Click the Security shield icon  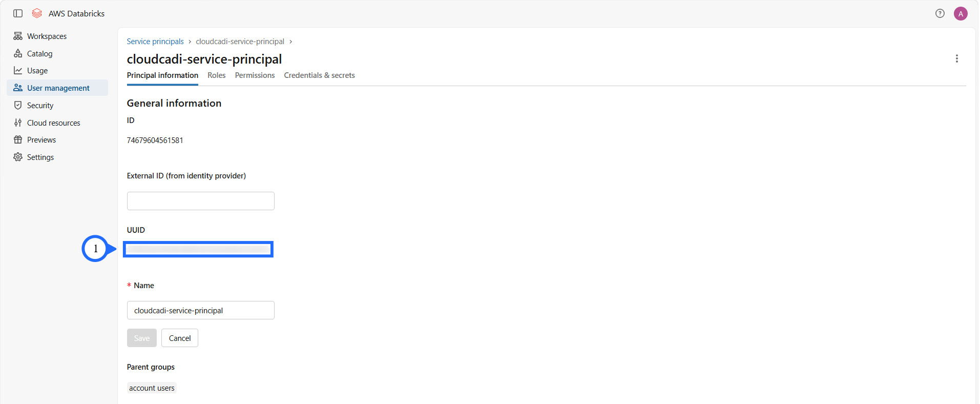tap(18, 105)
